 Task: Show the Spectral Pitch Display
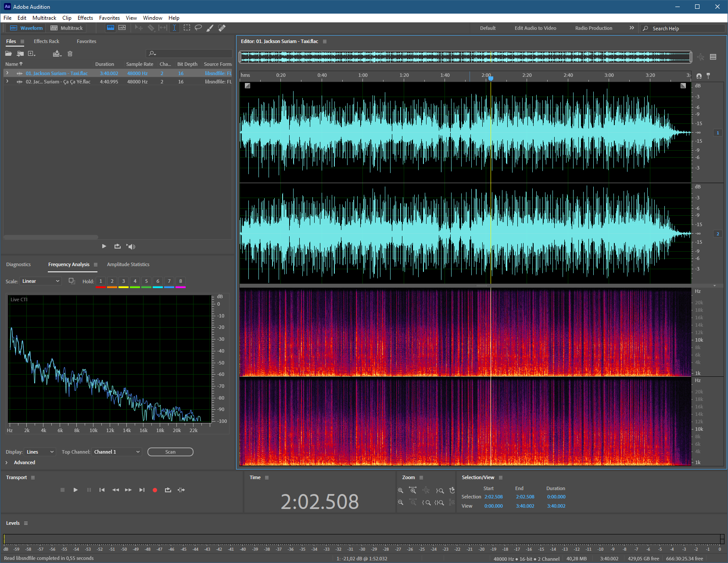pyautogui.click(x=122, y=28)
